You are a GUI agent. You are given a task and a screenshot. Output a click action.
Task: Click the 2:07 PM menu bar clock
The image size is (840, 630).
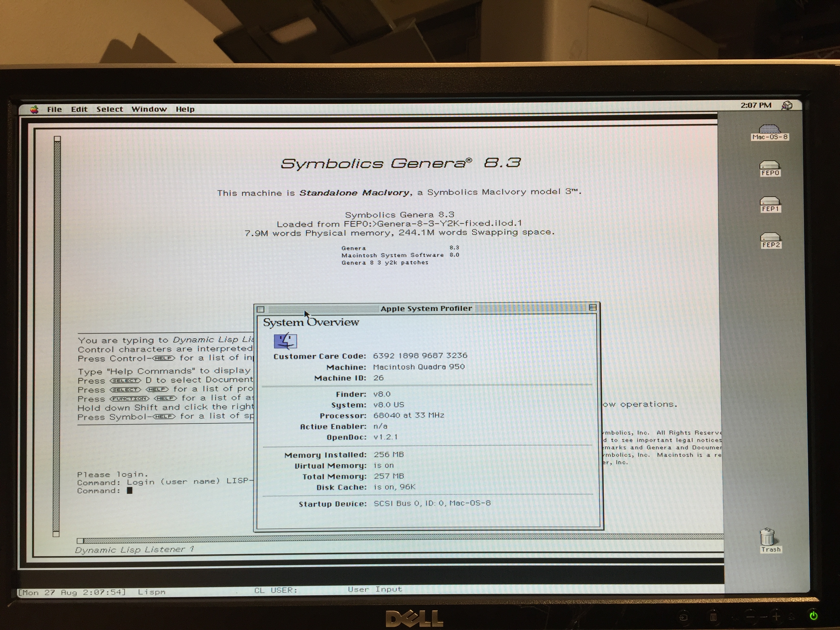pos(756,105)
